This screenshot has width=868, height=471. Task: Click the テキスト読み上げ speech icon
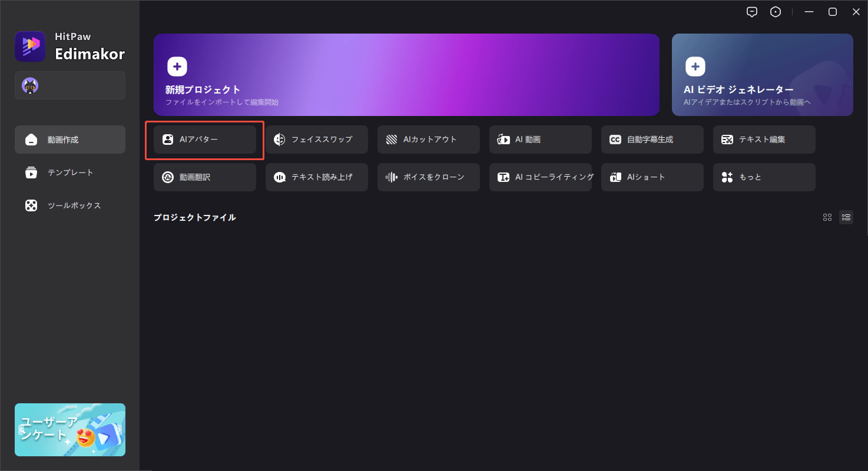click(280, 177)
